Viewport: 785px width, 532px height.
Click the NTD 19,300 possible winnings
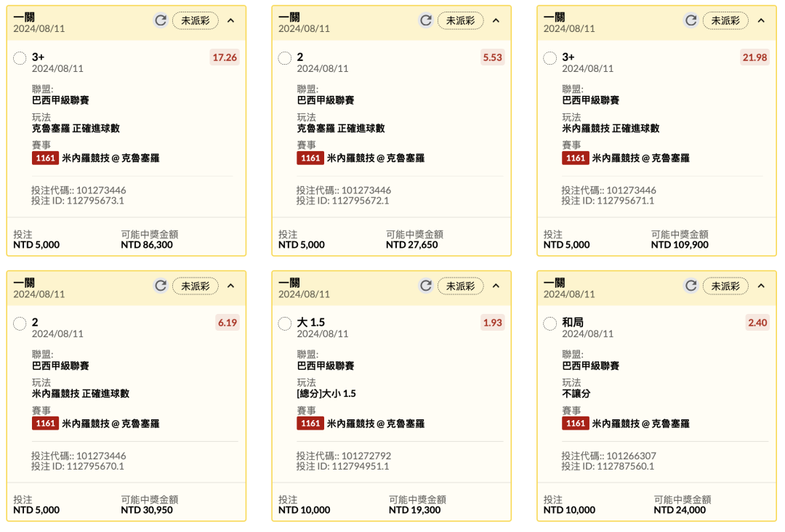[x=414, y=510]
